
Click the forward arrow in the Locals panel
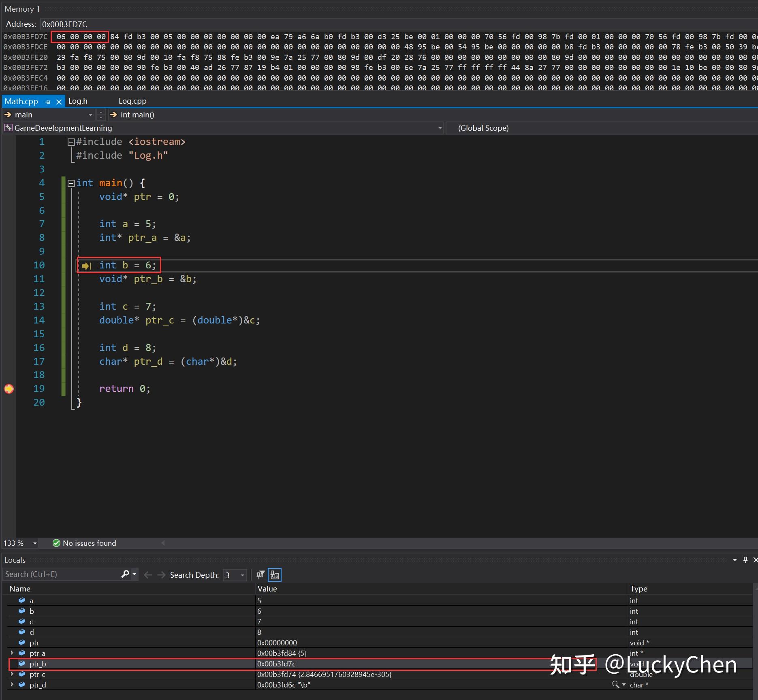point(161,574)
